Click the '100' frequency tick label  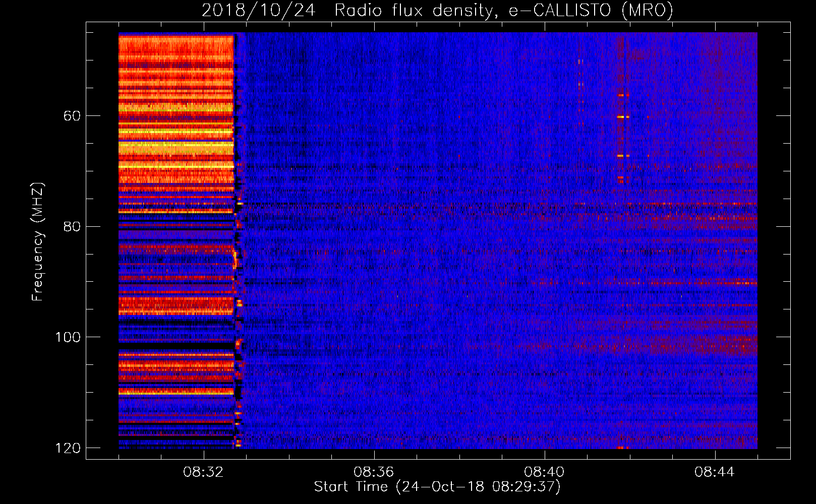click(x=68, y=337)
